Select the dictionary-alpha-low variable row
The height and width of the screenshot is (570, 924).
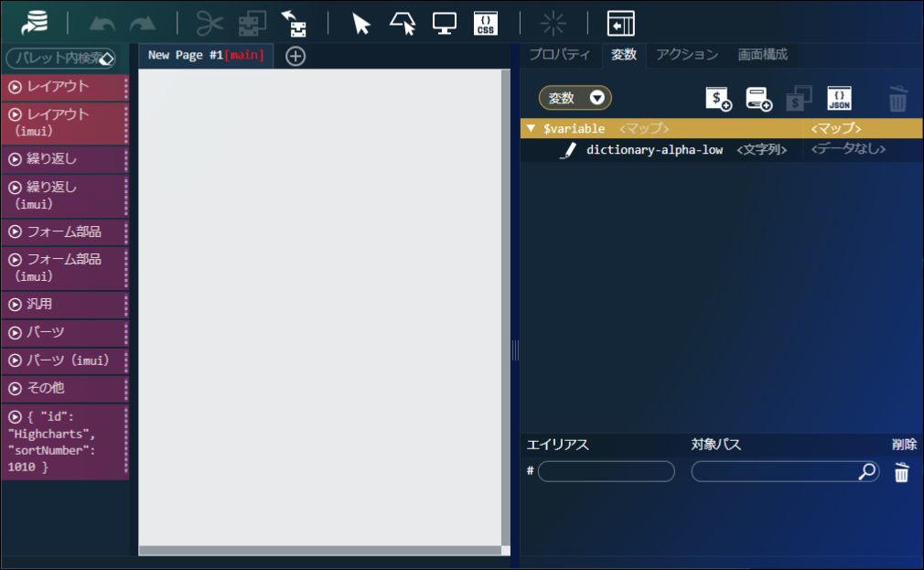(722, 150)
